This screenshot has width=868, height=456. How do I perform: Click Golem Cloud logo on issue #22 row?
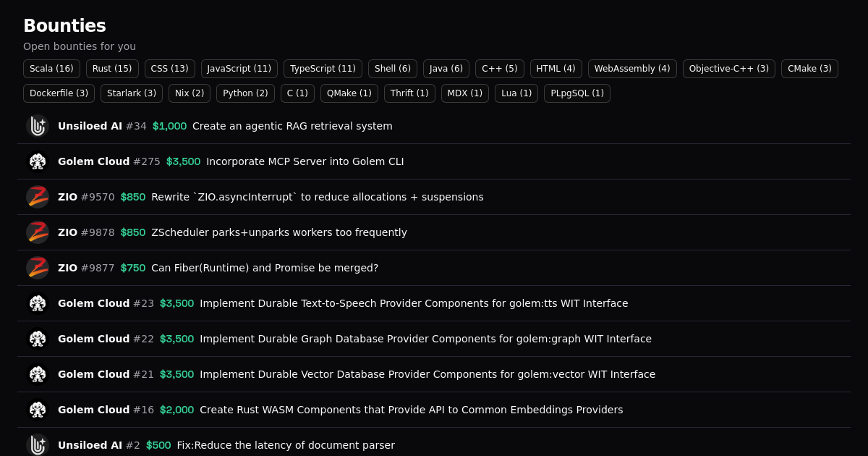[x=38, y=339]
